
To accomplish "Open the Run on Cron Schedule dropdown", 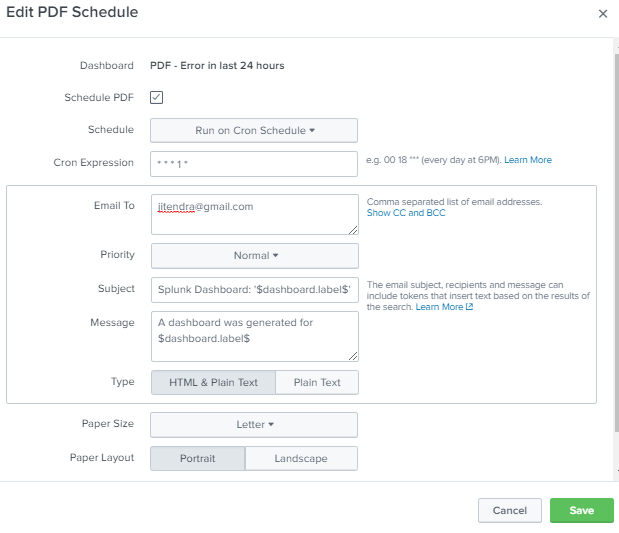I will tap(254, 130).
